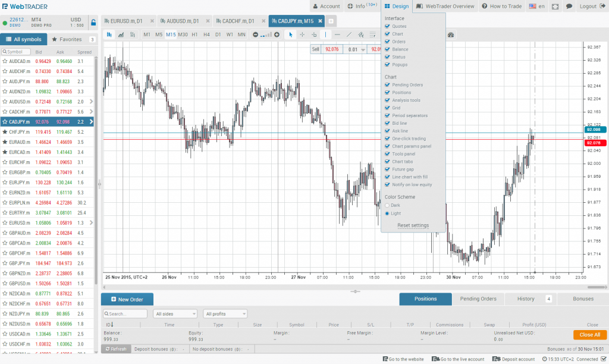This screenshot has height=364, width=609.
Task: Click the symbol list vertical scrollbar
Action: coord(96,171)
